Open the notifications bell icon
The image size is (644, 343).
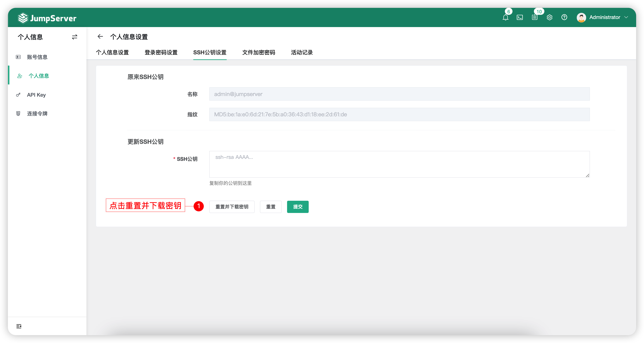(505, 17)
